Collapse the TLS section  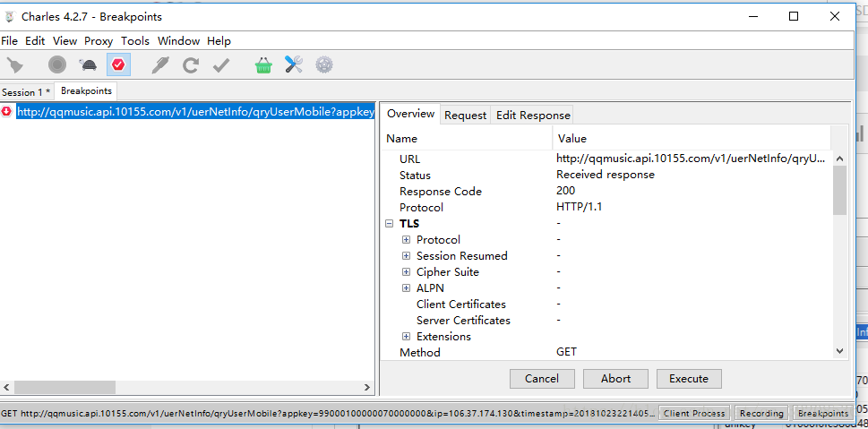click(x=389, y=224)
